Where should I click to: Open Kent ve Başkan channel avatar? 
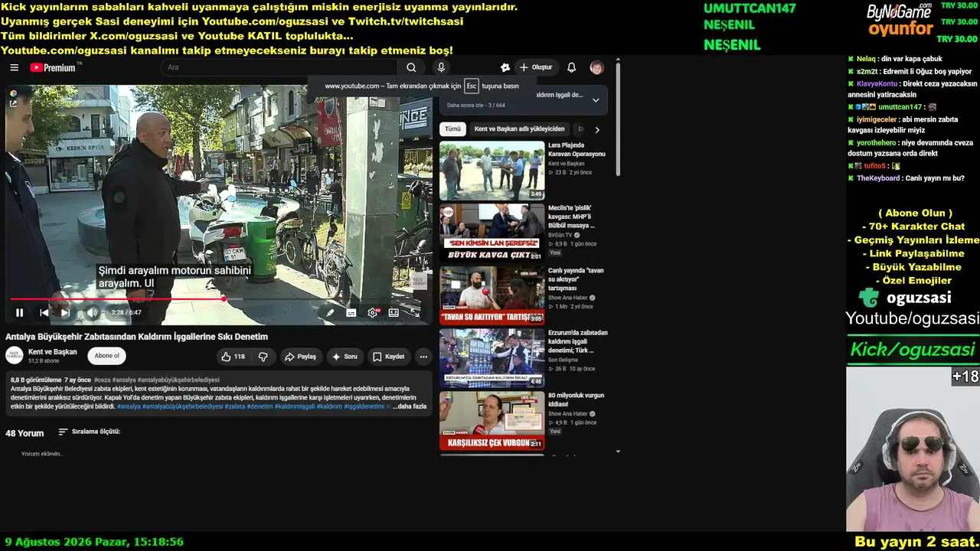click(15, 355)
